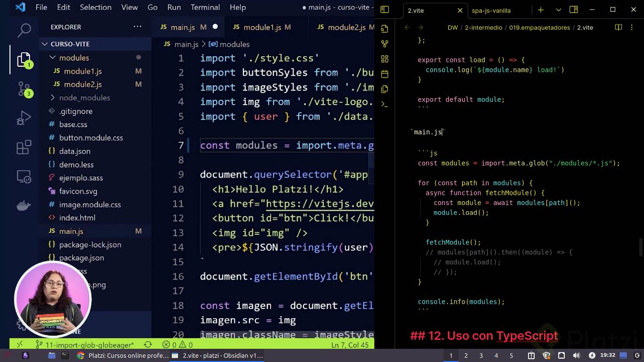The image size is (644, 362).
Task: Show errors and warnings count in status bar
Action: [177, 345]
